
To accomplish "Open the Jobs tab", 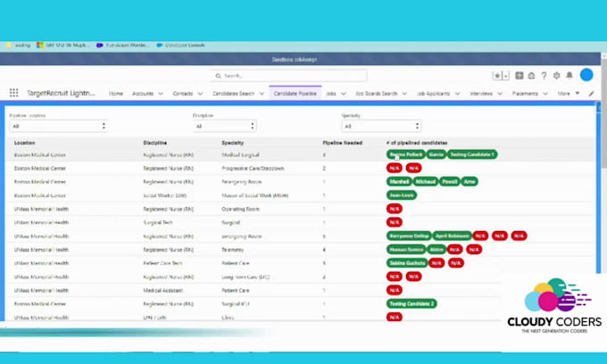I will [331, 94].
